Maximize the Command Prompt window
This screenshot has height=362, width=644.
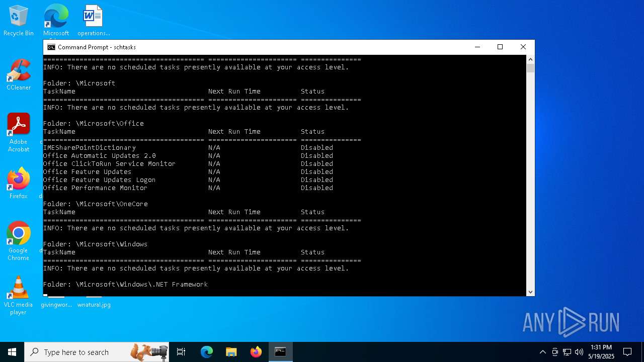point(500,47)
